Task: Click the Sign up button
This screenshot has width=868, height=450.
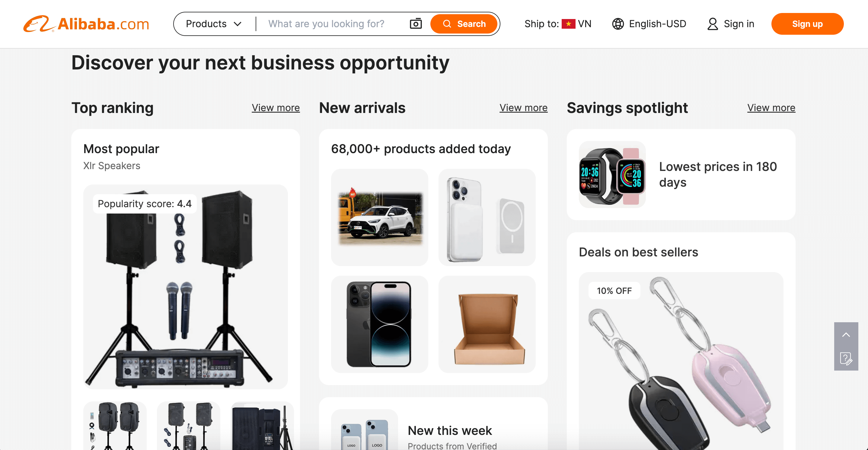Action: point(807,24)
